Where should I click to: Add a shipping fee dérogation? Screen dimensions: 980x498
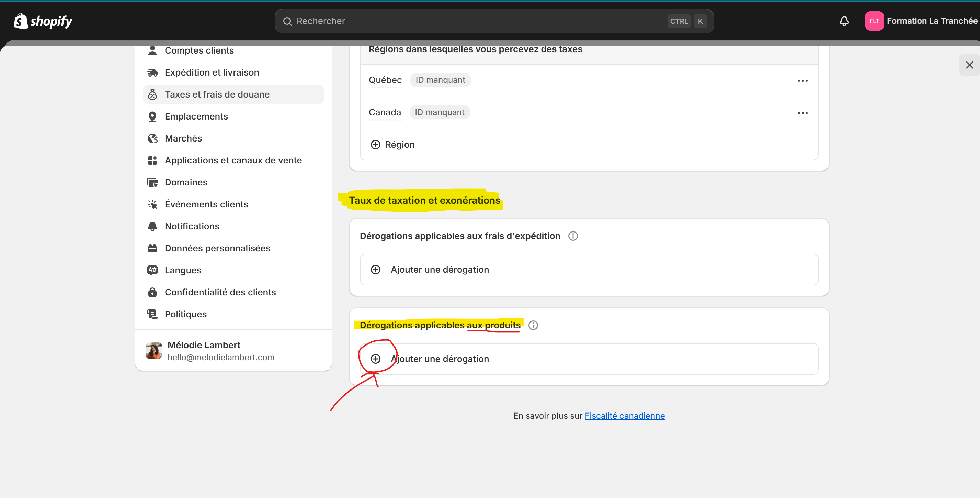(440, 269)
